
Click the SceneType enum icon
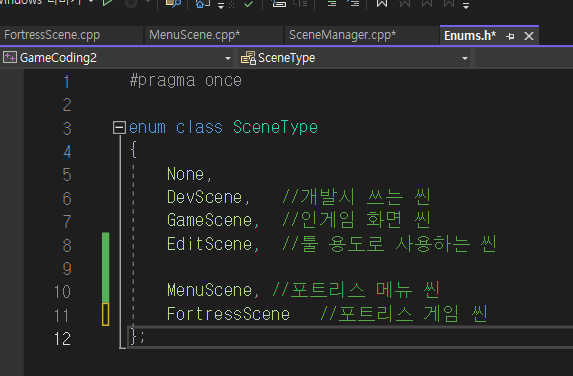248,58
